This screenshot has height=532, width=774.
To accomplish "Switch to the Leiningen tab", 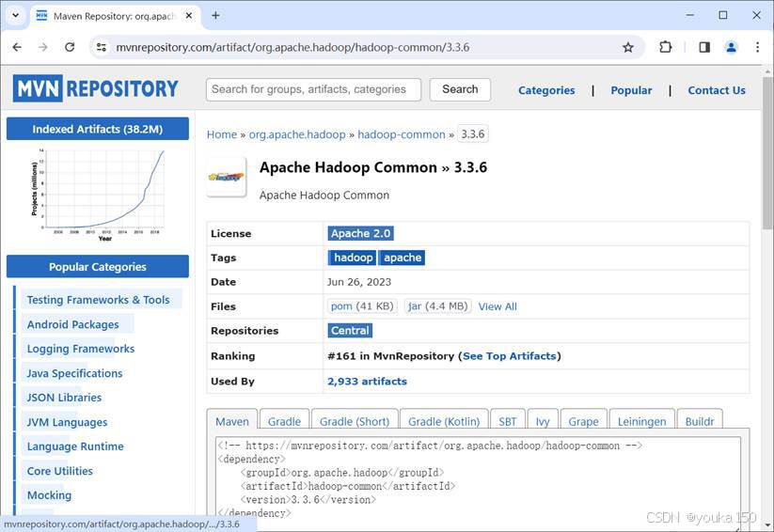I will pyautogui.click(x=641, y=421).
